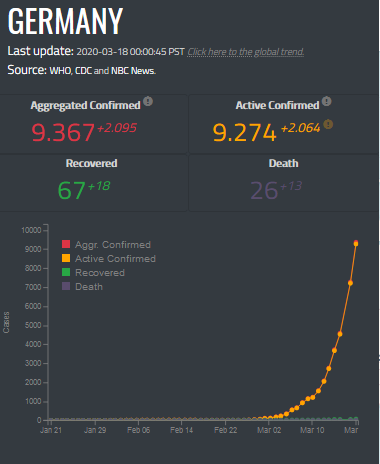Click the info icon beside Active Confirmed heading

[327, 101]
